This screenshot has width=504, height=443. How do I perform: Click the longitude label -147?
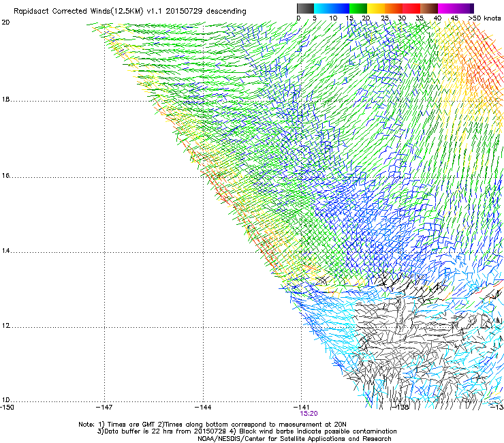(x=104, y=408)
